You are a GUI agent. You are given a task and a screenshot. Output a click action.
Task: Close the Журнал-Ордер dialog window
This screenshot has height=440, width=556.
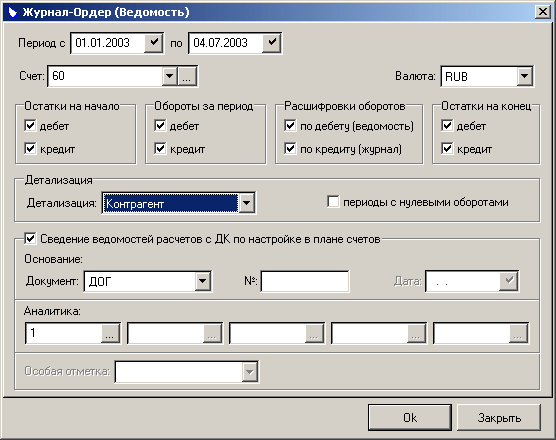pos(543,12)
